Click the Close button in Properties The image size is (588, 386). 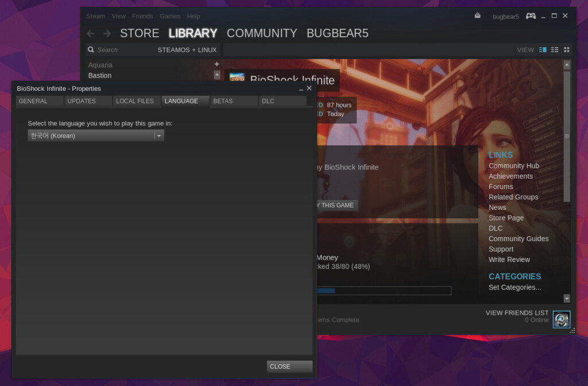pyautogui.click(x=289, y=366)
